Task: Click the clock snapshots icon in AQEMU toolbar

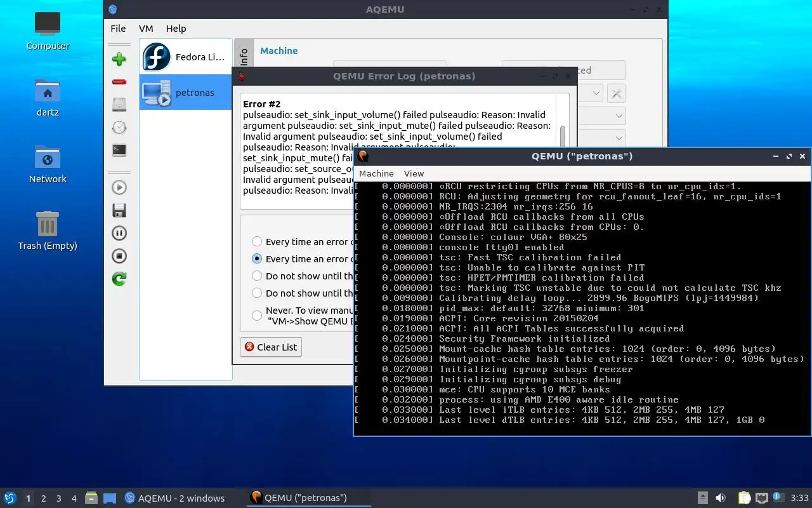Action: pos(119,128)
